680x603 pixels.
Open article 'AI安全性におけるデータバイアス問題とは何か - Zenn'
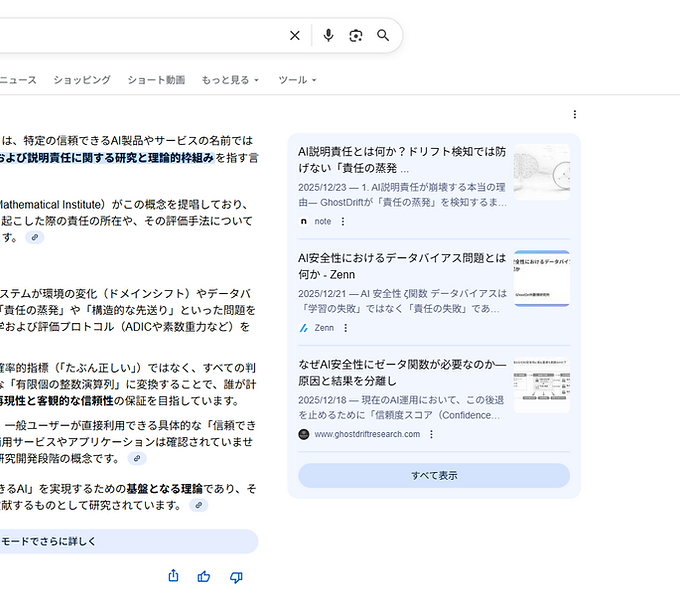click(402, 266)
